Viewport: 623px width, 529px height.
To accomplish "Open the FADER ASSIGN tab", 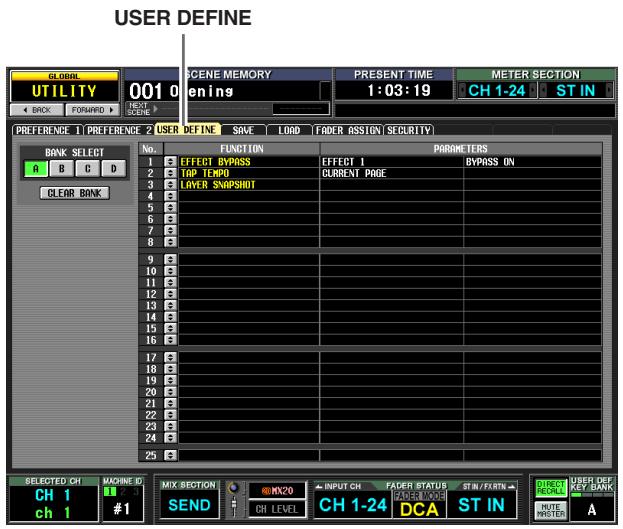I will 348,130.
